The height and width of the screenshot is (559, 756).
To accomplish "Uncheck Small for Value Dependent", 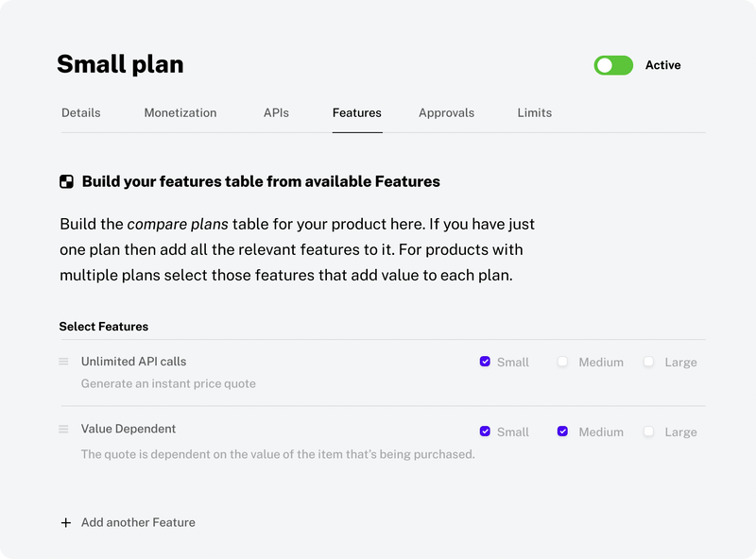I will 485,432.
